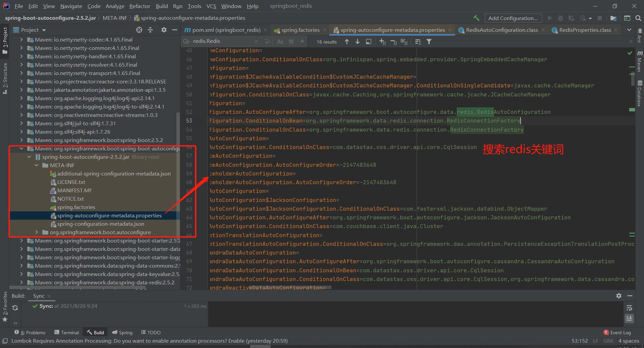Expand org.springframework.boot.autoconfigure package
This screenshot has height=348, width=644.
coord(37,232)
